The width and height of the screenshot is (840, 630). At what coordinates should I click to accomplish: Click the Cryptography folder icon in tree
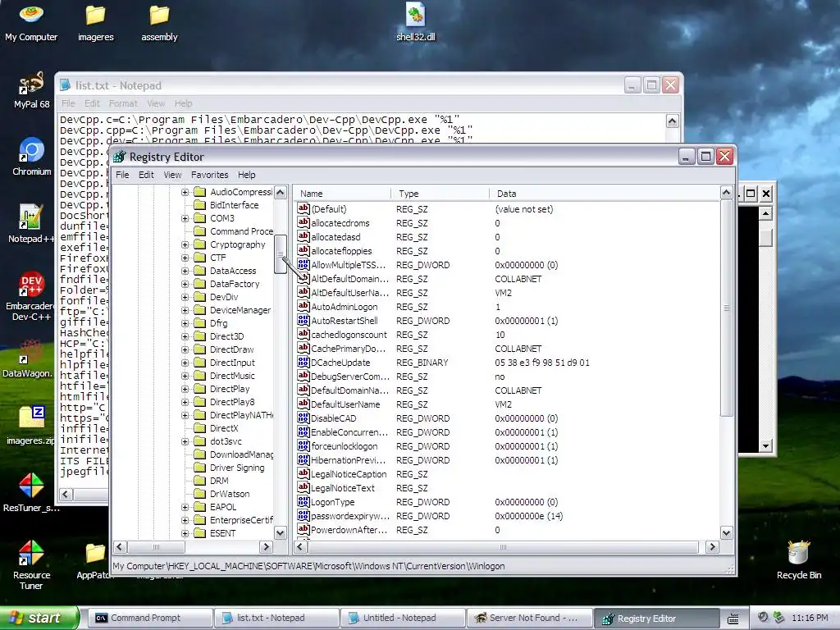click(200, 244)
